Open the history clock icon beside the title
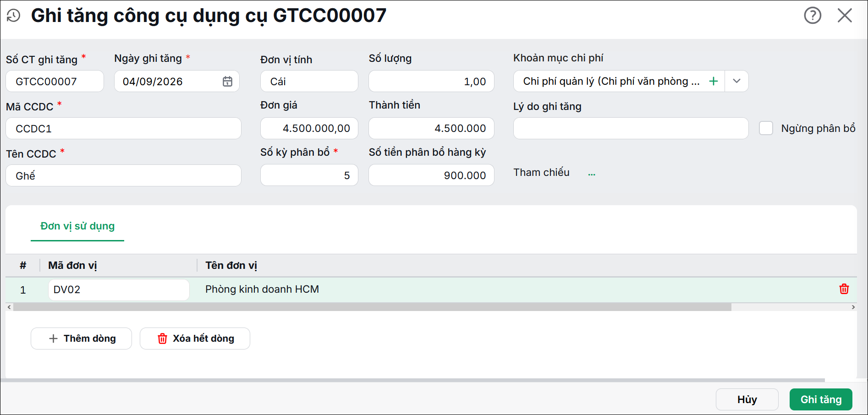 click(13, 16)
